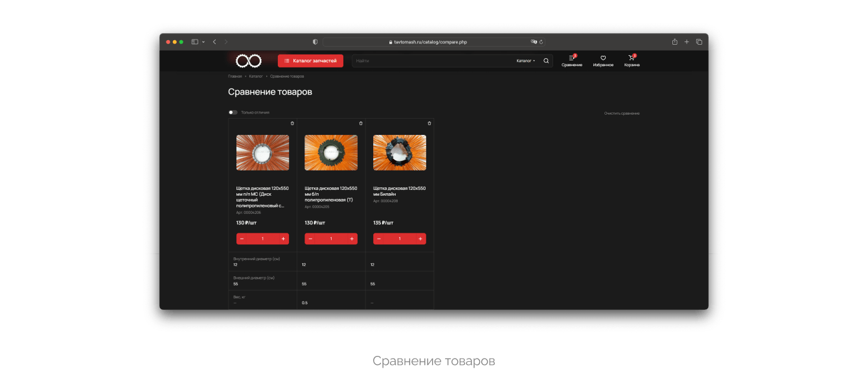Open the Билайн brush product image
868x389 pixels.
point(400,152)
